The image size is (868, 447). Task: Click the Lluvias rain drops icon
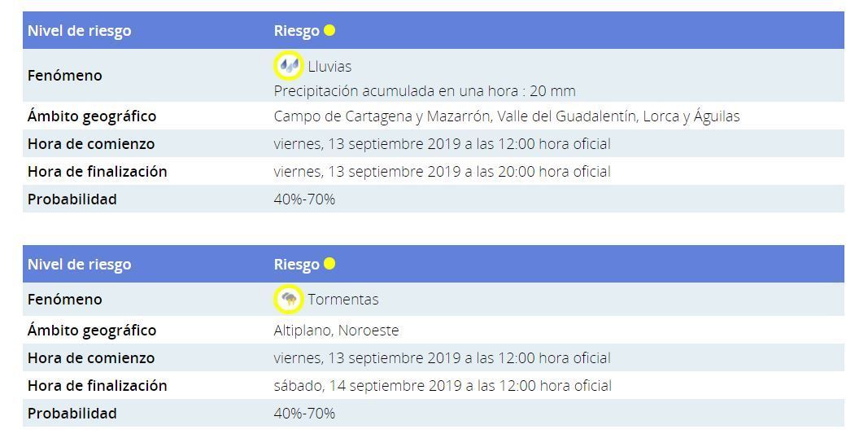pos(288,65)
